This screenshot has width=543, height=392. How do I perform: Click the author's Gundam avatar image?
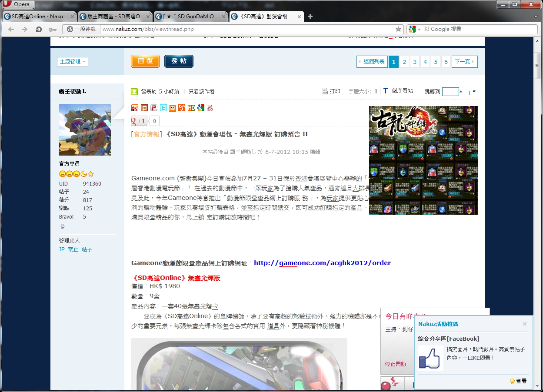coord(85,130)
